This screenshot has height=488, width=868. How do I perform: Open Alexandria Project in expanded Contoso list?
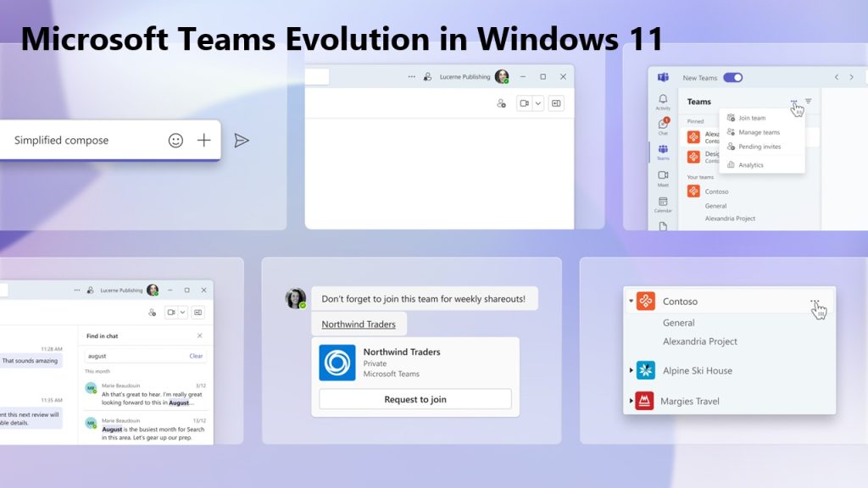point(700,341)
